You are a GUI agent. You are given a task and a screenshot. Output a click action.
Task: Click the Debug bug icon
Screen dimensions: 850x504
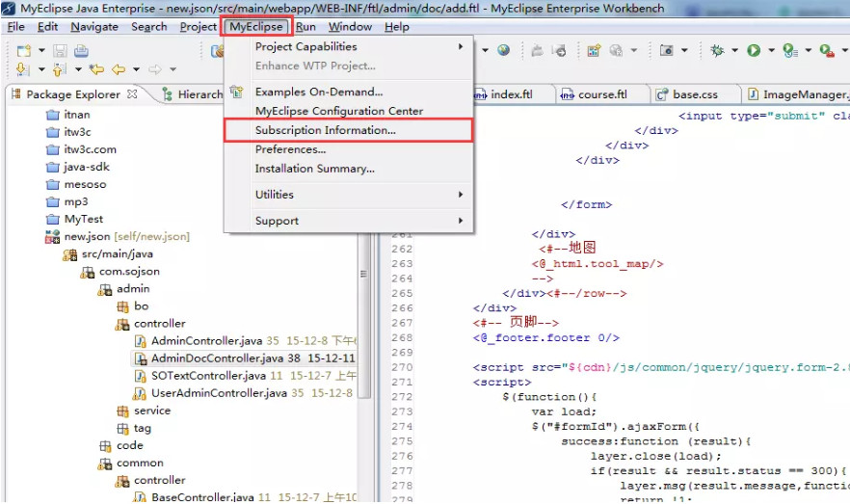pos(717,50)
